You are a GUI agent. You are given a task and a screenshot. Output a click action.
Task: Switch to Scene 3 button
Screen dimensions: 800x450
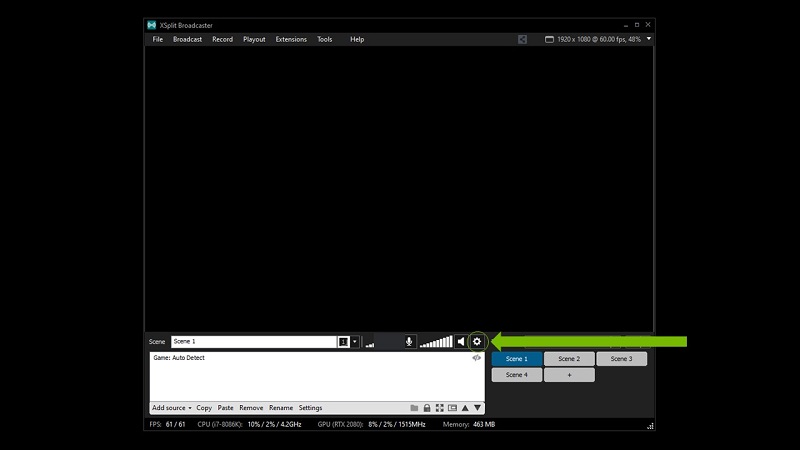621,359
